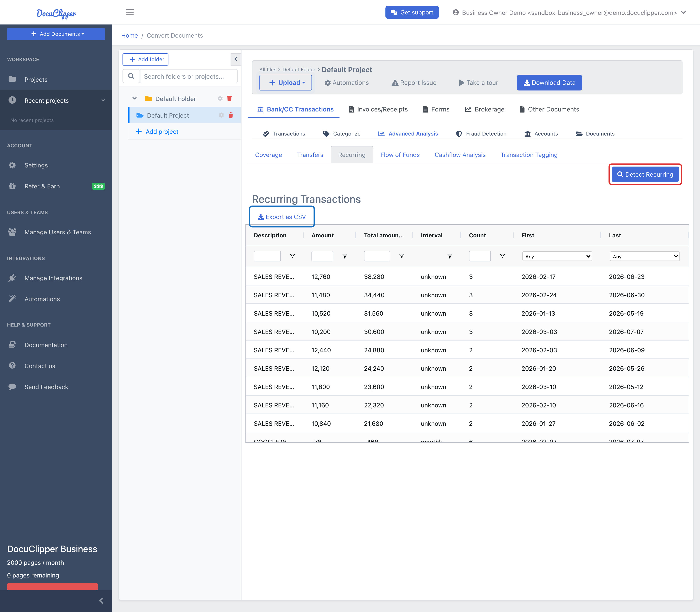Click the Send Feedback speech bubble icon

tap(12, 387)
